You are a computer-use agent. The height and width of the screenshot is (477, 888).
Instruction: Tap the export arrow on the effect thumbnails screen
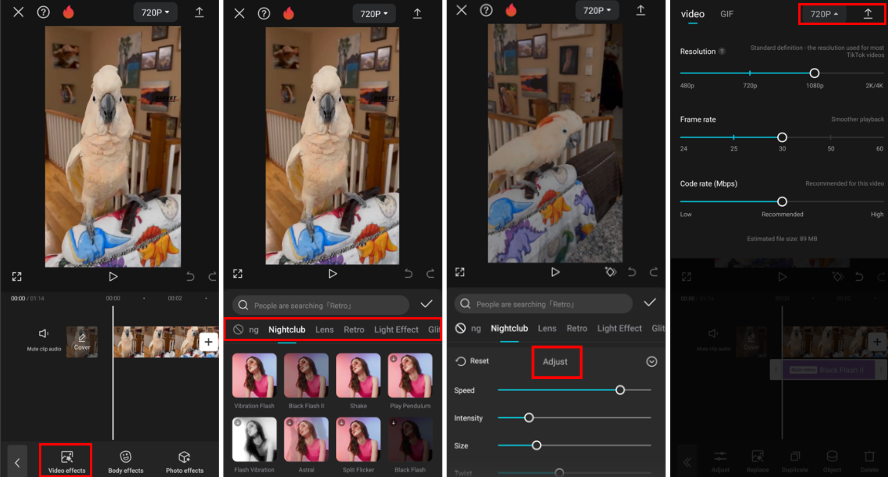417,14
